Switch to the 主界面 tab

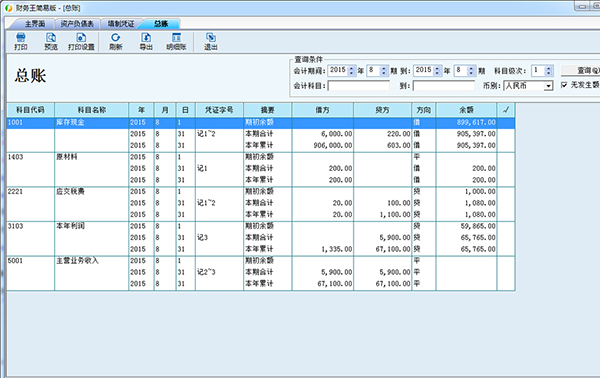coord(35,24)
